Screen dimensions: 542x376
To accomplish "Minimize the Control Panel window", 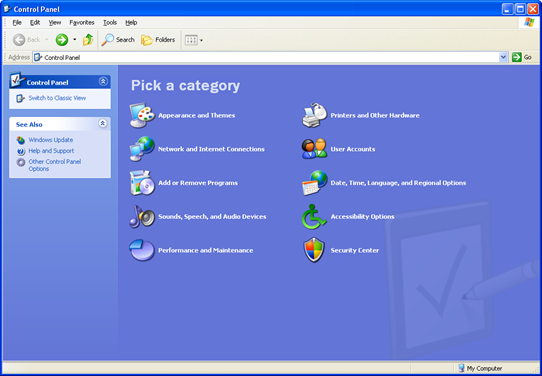I will pos(507,9).
